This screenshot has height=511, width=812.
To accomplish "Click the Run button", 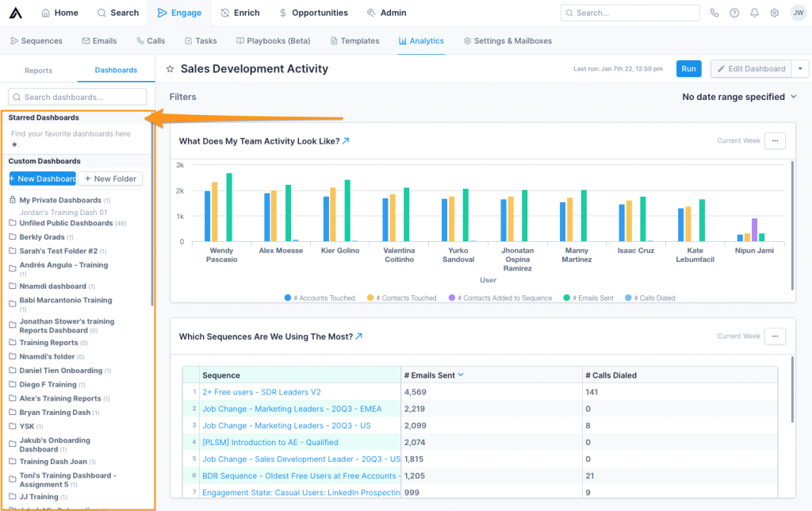I will click(x=688, y=68).
